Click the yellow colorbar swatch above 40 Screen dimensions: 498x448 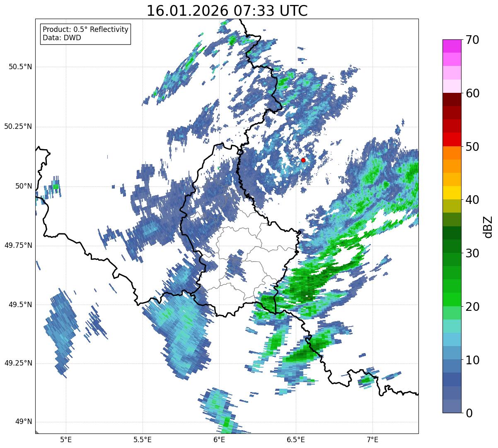452,193
